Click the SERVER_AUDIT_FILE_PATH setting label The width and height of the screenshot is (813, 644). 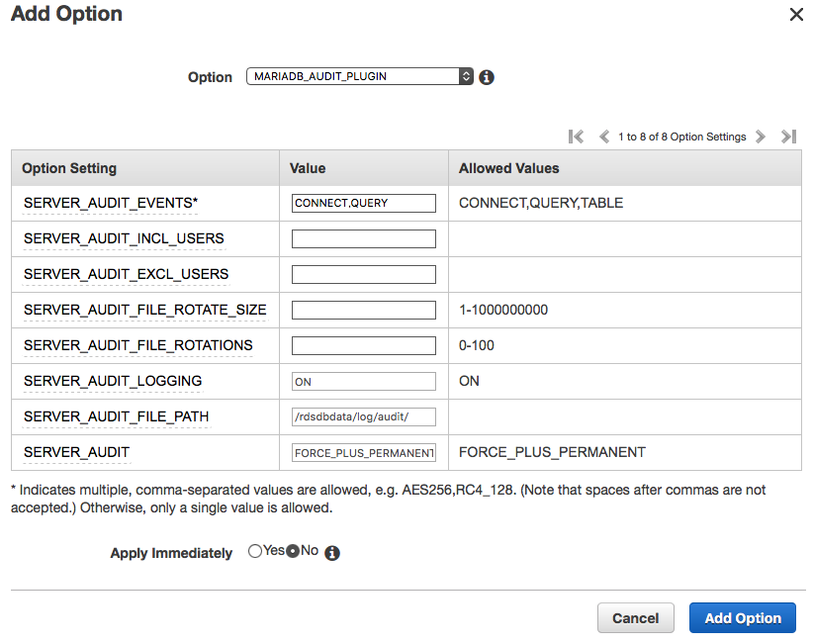click(116, 416)
